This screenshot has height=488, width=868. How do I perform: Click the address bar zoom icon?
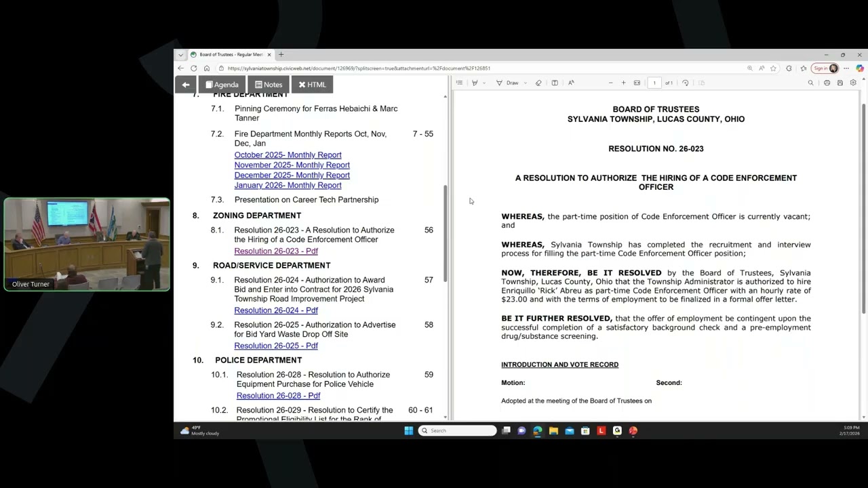click(x=749, y=68)
